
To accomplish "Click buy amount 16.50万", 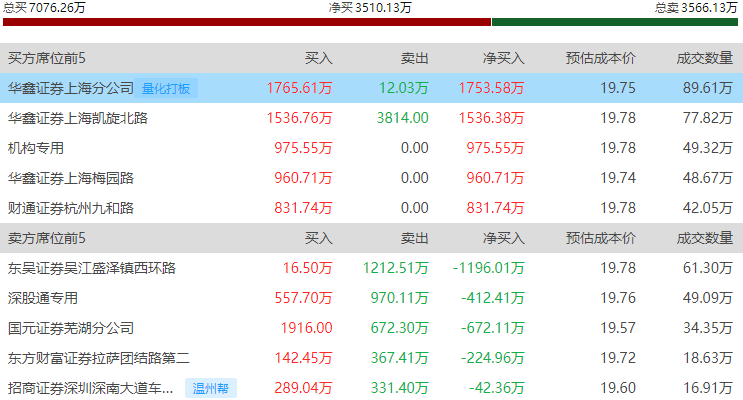I will [x=308, y=268].
